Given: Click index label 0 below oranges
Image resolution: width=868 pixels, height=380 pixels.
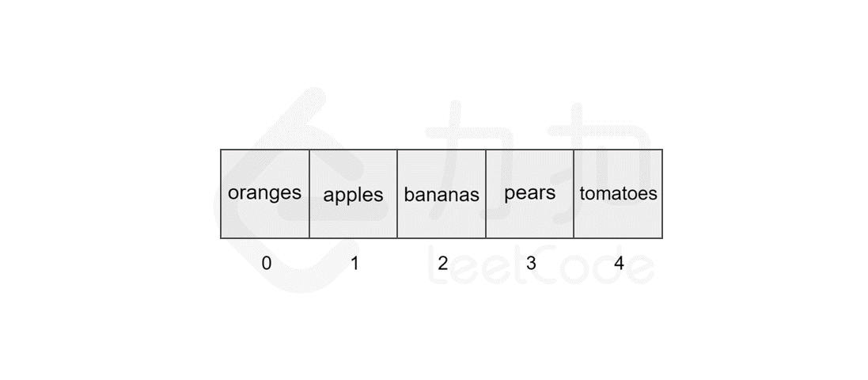Looking at the screenshot, I should coord(267,264).
